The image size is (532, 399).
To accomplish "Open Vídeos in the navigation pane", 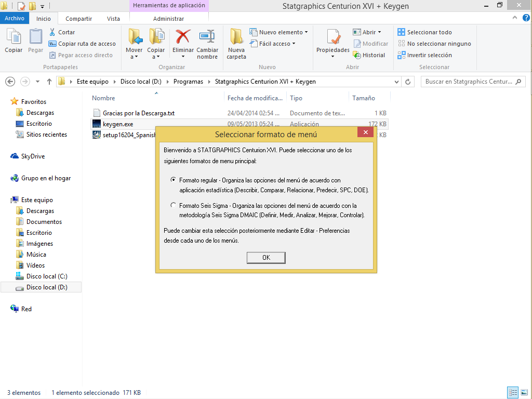I will [35, 265].
